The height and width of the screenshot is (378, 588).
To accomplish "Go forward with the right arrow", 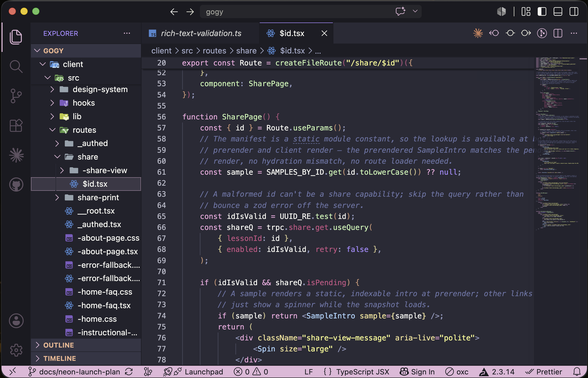I will point(190,12).
